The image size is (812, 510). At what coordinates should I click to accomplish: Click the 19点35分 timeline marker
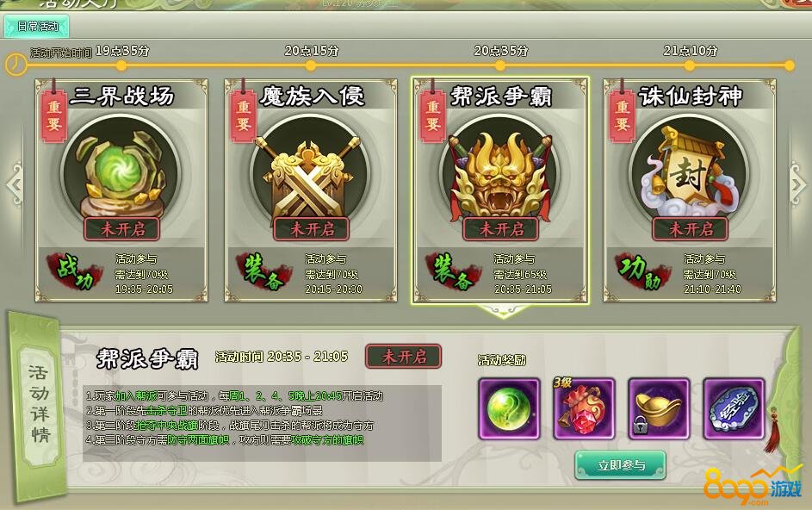(121, 65)
